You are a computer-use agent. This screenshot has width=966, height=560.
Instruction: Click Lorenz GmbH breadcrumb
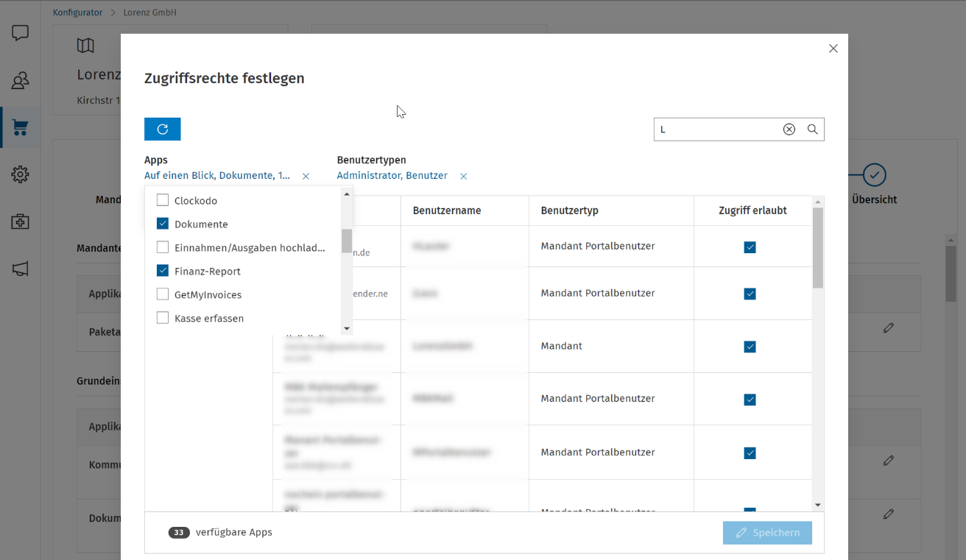click(149, 13)
